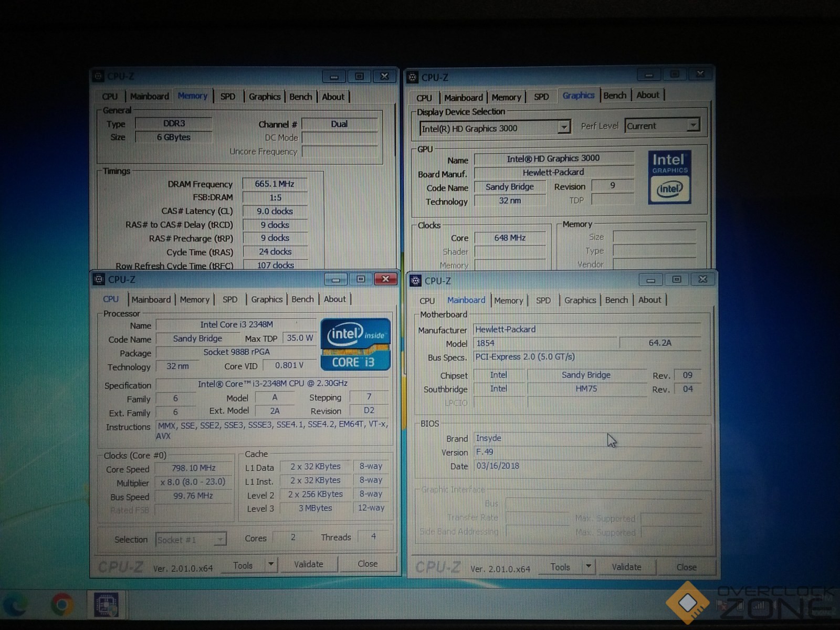Open Graphics tab in the CPU window
Screen dimensions: 840x630
(267, 299)
